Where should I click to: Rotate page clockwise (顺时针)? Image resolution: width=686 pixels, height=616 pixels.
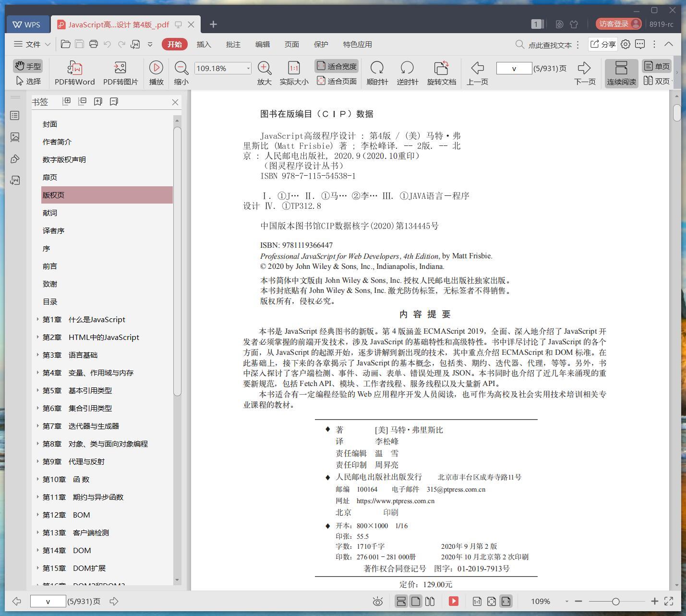pyautogui.click(x=377, y=73)
